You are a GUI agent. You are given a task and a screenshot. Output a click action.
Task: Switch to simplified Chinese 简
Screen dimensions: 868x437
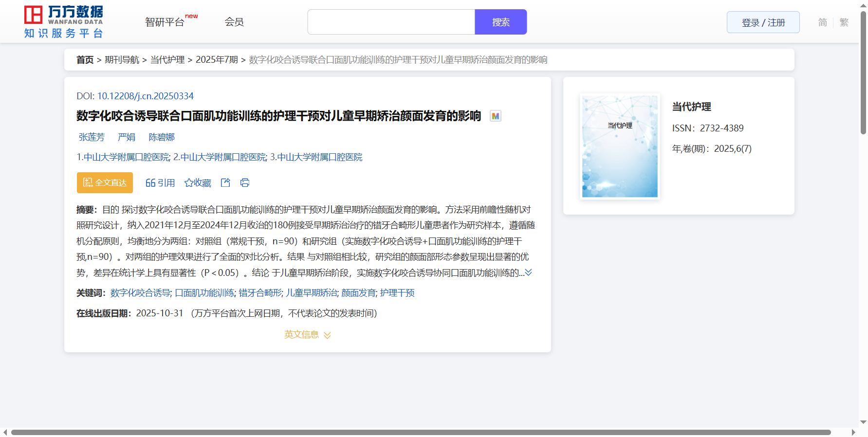[x=822, y=22]
